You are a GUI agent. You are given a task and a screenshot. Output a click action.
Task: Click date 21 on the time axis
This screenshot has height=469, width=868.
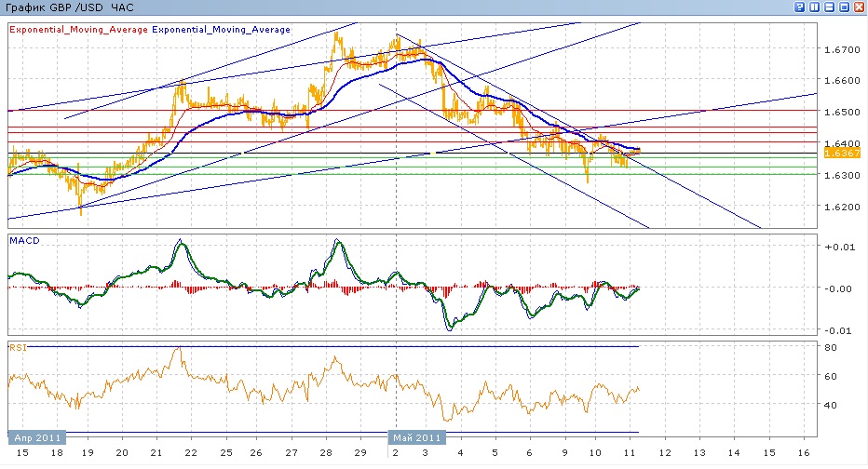(x=156, y=452)
